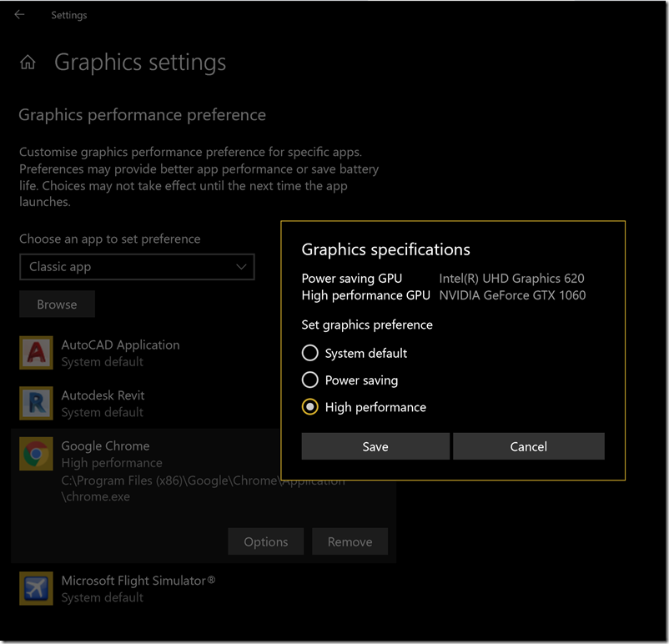Viewport: 669px width, 644px height.
Task: Save the graphics preference
Action: pyautogui.click(x=375, y=446)
